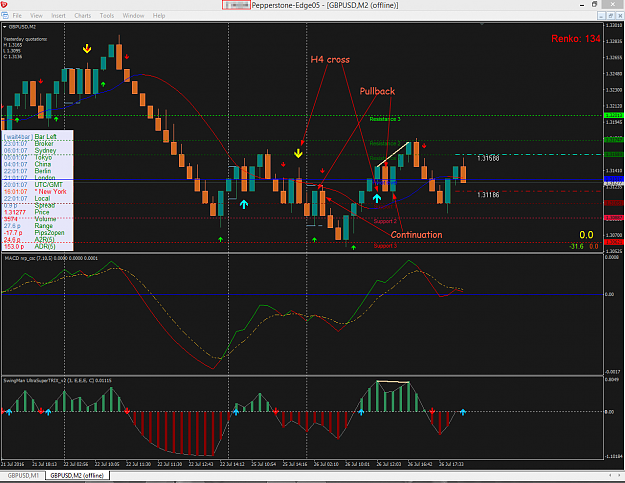Close the inner chart window

[620, 16]
